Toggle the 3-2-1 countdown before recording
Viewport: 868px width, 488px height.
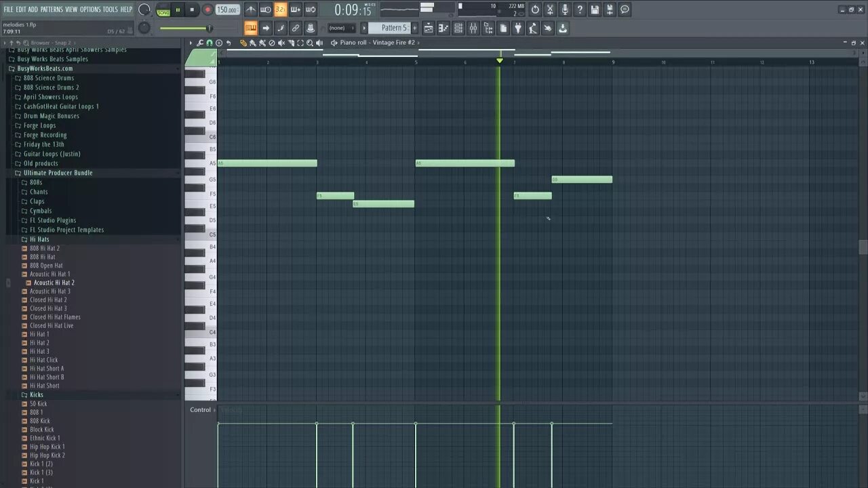coord(281,9)
